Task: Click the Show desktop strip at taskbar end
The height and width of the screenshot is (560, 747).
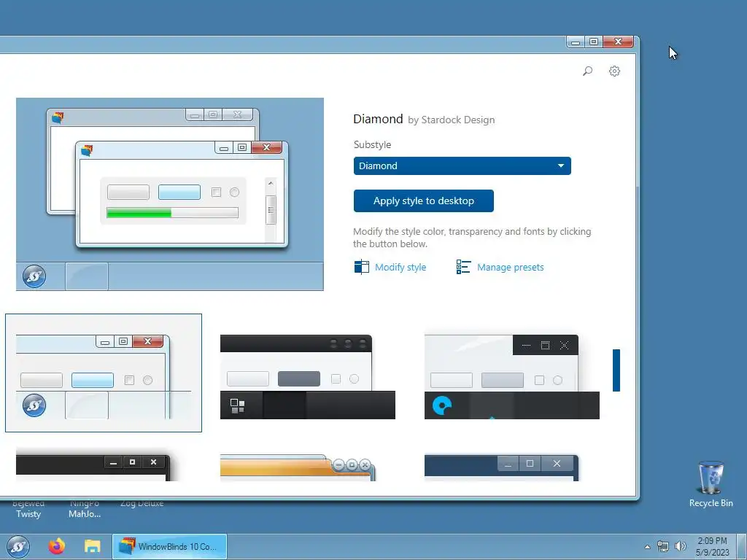Action: pyautogui.click(x=742, y=547)
